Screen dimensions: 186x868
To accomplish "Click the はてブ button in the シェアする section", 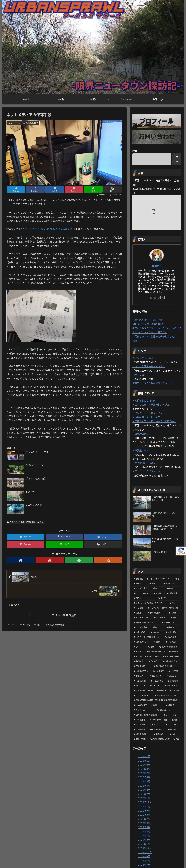I will [103, 536].
